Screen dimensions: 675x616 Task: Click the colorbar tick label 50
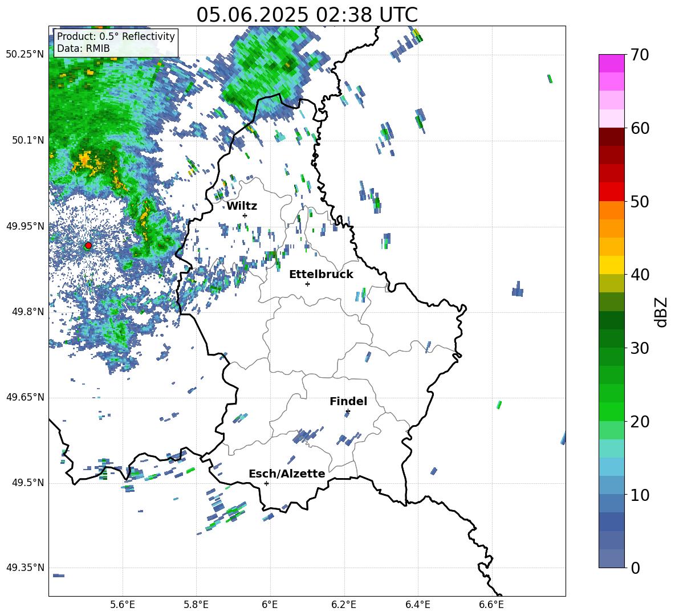pyautogui.click(x=640, y=201)
